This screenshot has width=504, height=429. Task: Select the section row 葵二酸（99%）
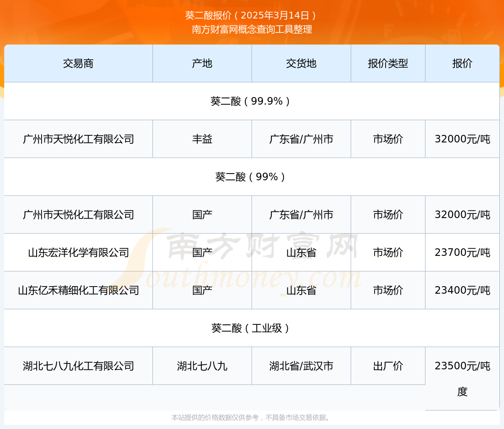(252, 177)
